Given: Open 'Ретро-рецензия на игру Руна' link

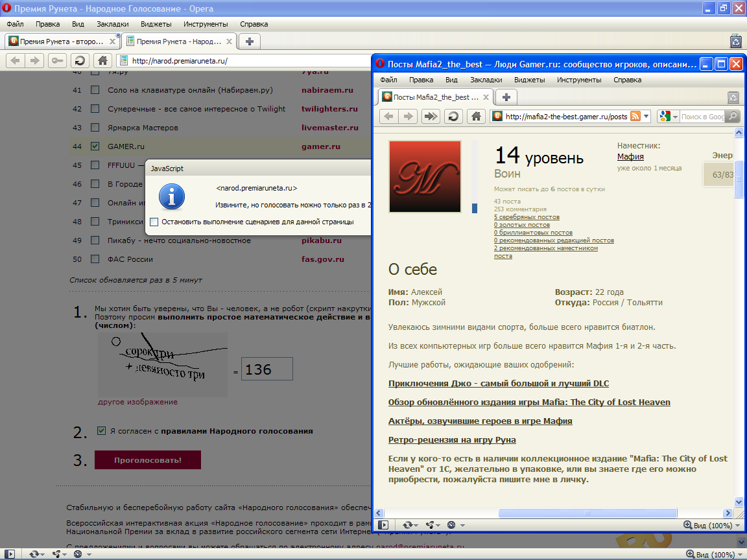Looking at the screenshot, I should [x=452, y=439].
